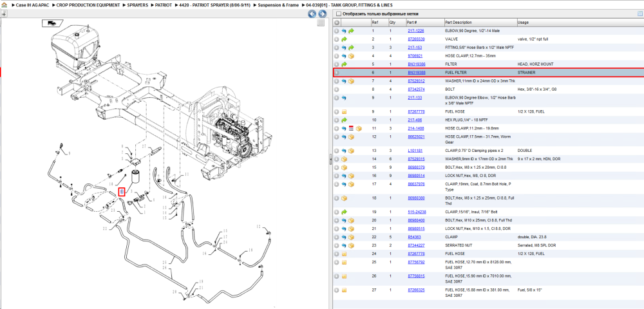Click the plus icon in the table header
The width and height of the screenshot is (644, 309).
click(337, 22)
